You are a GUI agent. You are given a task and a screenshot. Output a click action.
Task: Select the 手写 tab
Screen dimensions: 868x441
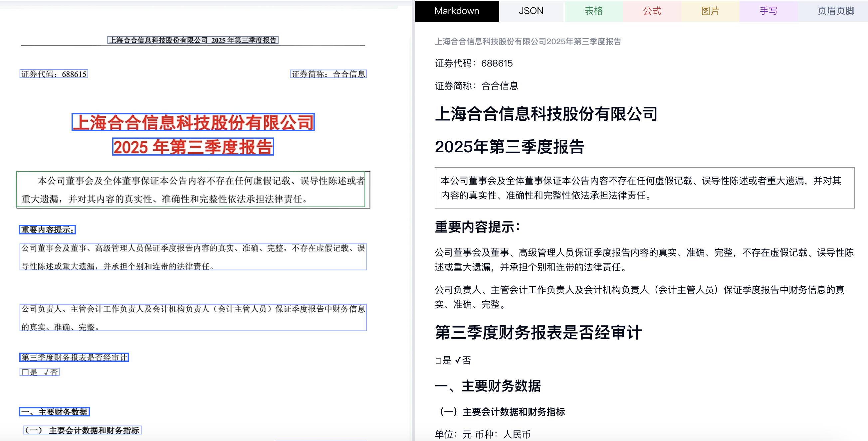(x=768, y=11)
